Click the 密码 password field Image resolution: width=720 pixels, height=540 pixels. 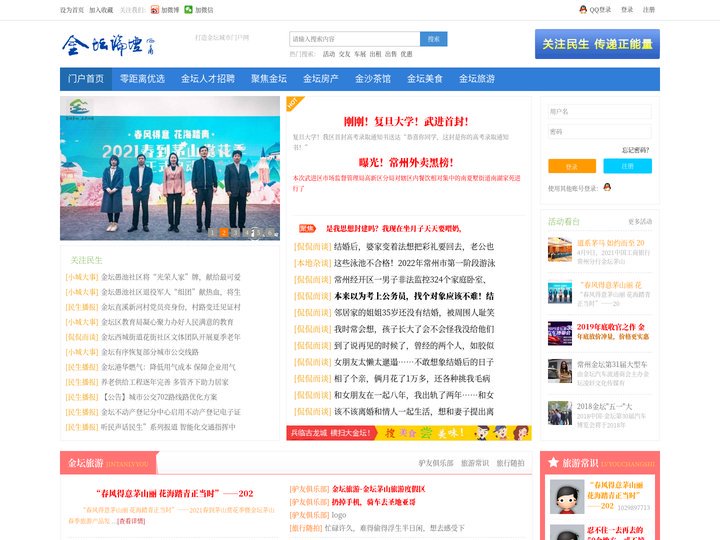point(600,132)
